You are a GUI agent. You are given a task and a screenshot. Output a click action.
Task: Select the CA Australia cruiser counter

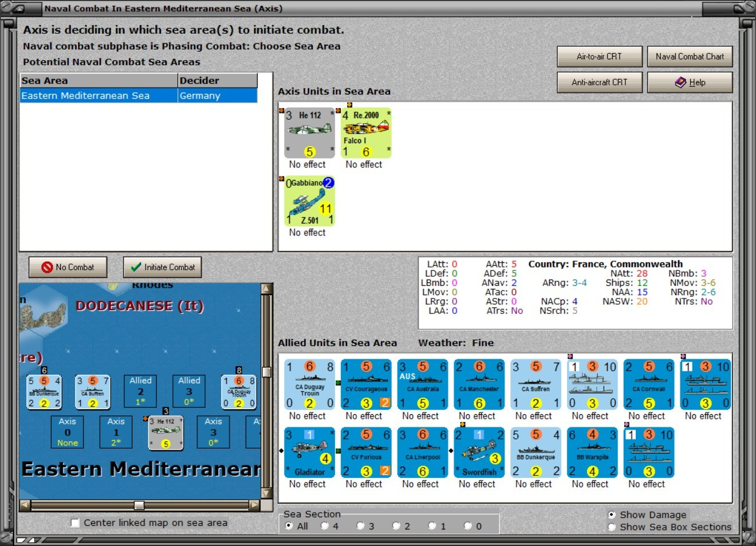click(423, 384)
